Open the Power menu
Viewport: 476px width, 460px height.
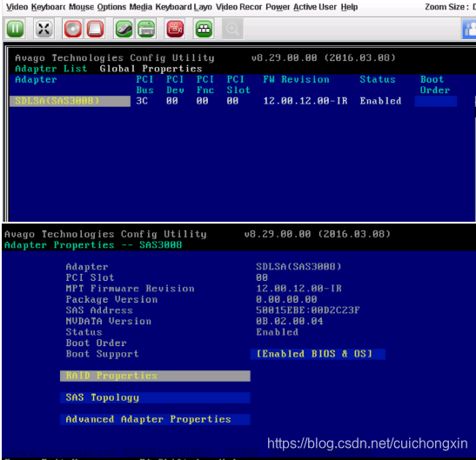[x=278, y=7]
